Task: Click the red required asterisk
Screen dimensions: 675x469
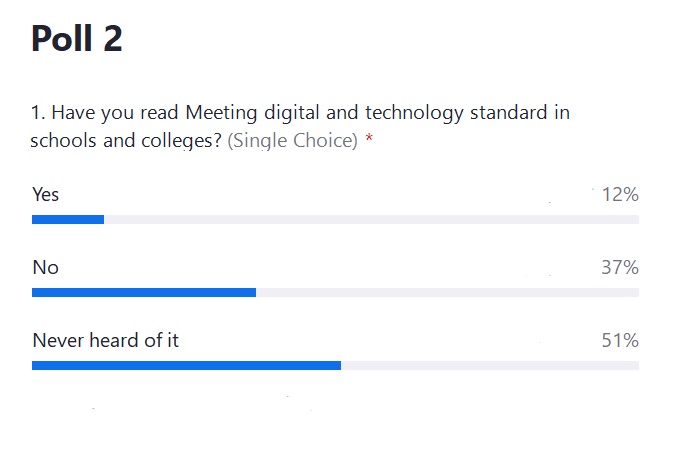Action: tap(369, 138)
